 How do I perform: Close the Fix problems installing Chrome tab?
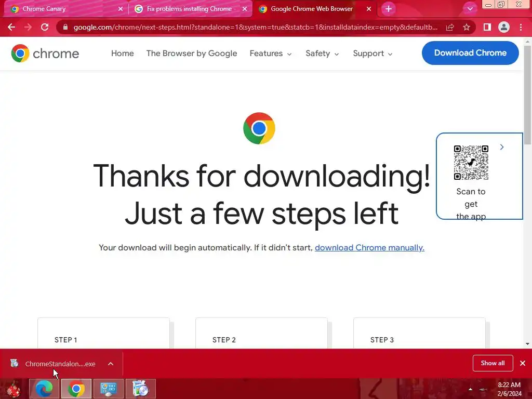coord(245,9)
